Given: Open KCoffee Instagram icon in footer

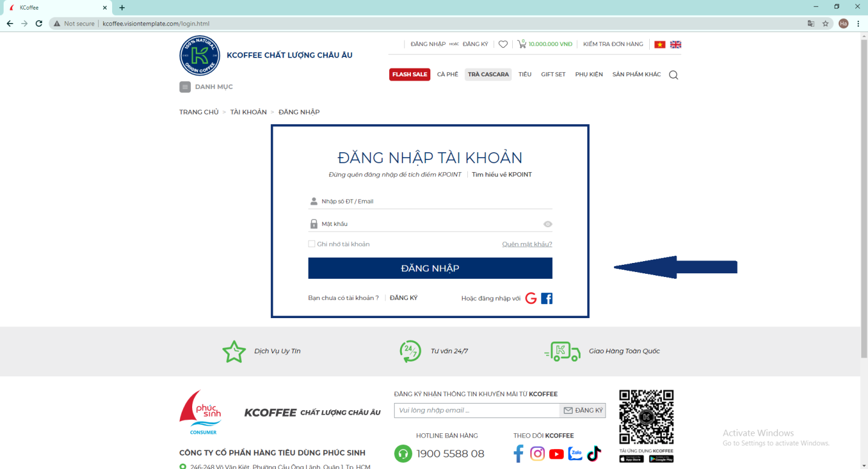Looking at the screenshot, I should pos(538,454).
